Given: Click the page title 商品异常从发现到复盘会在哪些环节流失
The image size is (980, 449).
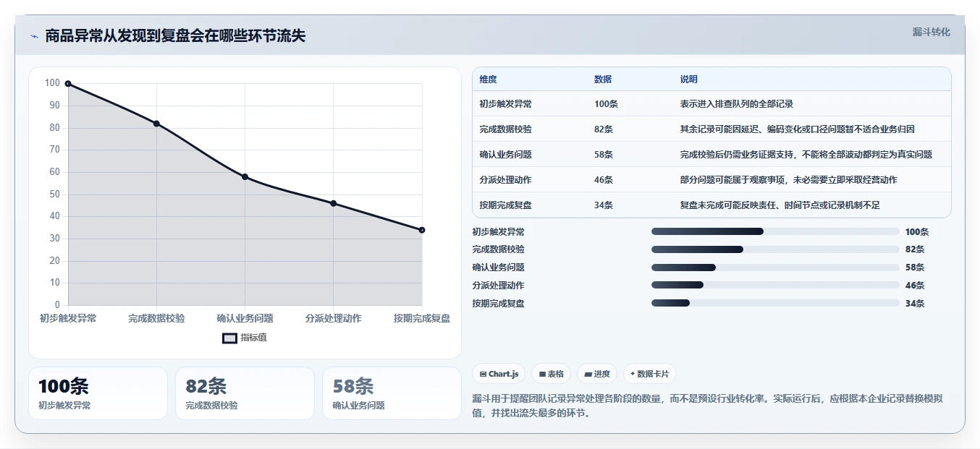Looking at the screenshot, I should coord(175,36).
